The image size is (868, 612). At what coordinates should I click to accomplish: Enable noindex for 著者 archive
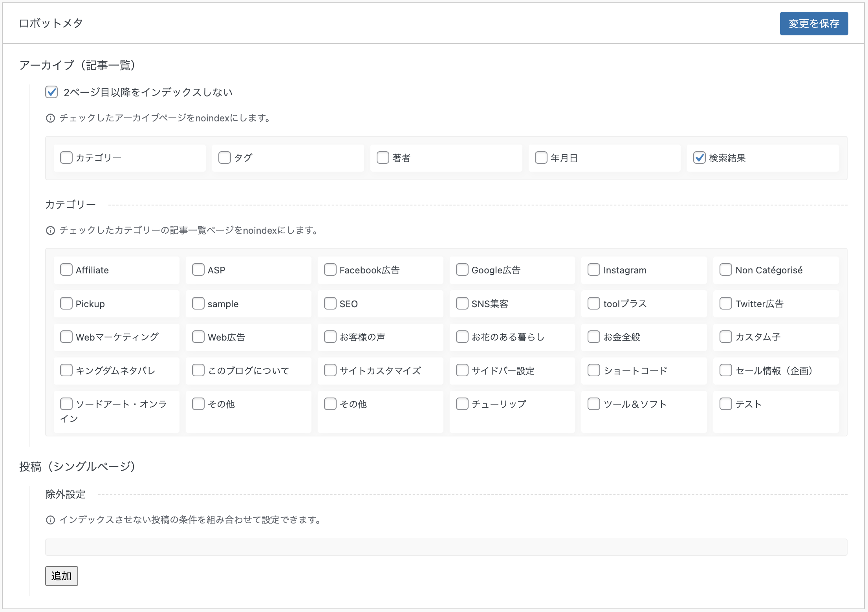[383, 158]
